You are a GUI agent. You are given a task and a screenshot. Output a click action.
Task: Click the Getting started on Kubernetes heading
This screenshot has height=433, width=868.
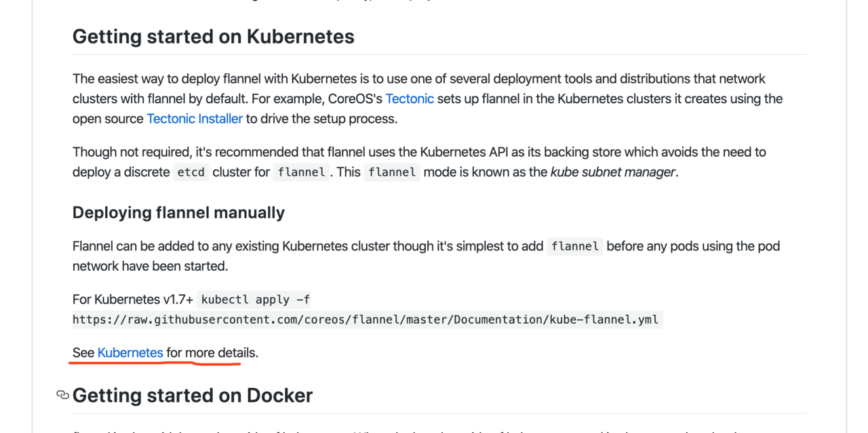(x=214, y=36)
